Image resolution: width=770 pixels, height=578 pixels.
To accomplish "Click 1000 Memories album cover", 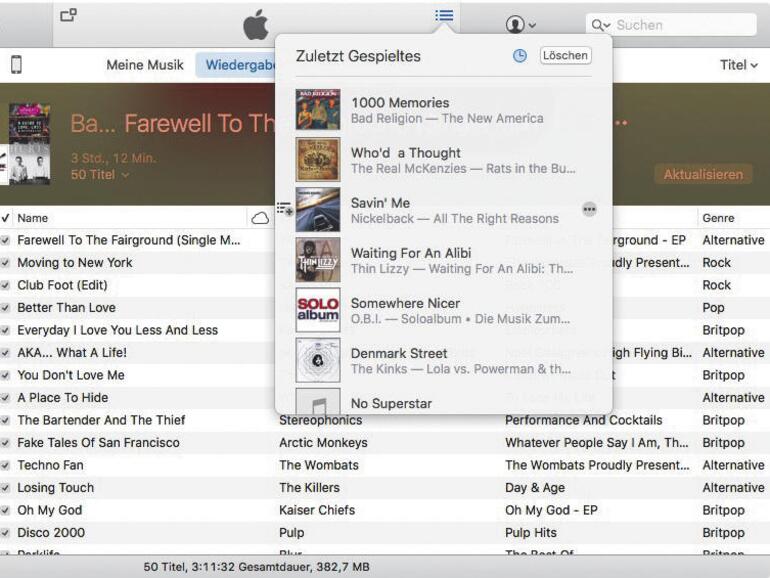I will coord(318,109).
